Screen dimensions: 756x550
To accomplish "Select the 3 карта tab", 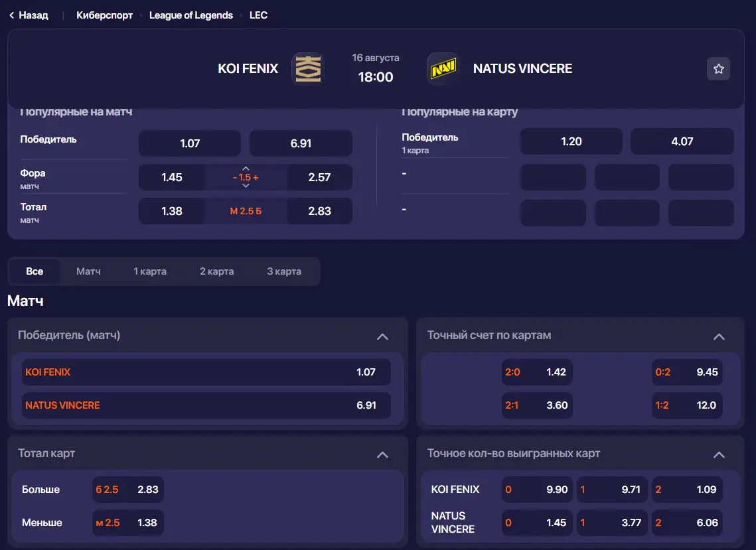I will tap(284, 271).
